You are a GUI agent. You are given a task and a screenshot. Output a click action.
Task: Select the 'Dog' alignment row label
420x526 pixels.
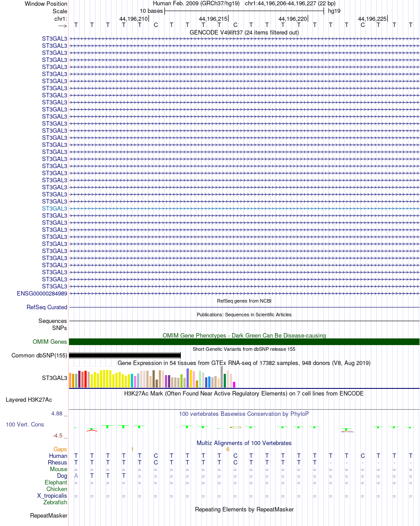[62, 476]
